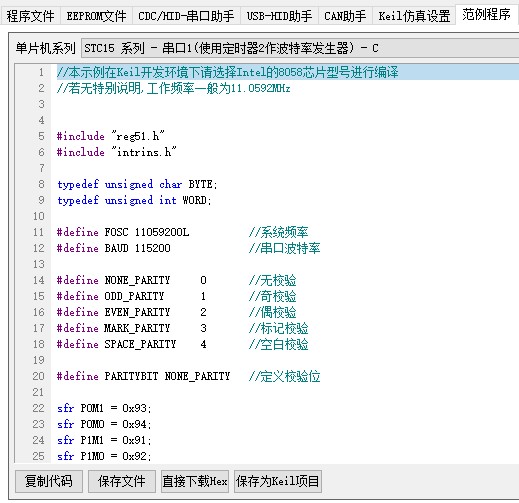Click the 复制代码 button
This screenshot has width=519, height=503.
[49, 481]
